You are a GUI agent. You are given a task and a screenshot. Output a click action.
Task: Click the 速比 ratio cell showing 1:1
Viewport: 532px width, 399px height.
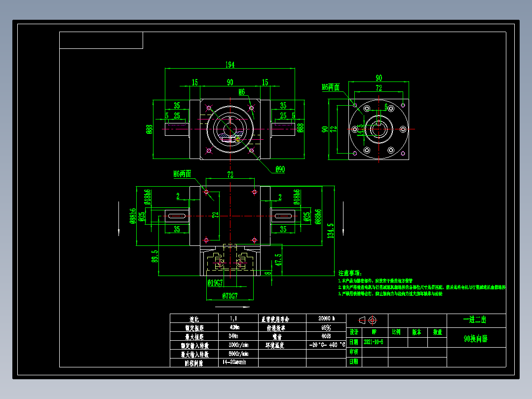(234, 319)
